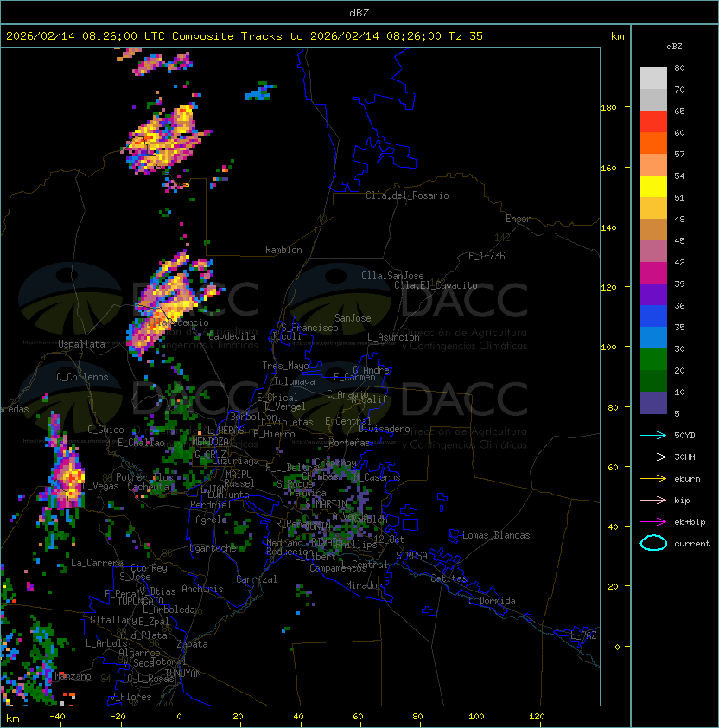Click the yellow eburn arrow icon

[x=653, y=479]
